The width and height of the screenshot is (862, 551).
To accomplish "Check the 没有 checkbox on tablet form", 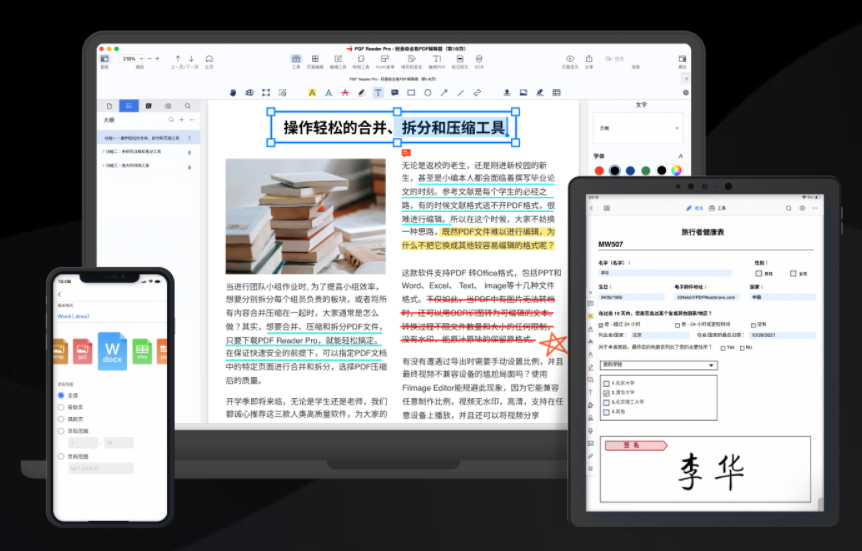I will (x=753, y=325).
